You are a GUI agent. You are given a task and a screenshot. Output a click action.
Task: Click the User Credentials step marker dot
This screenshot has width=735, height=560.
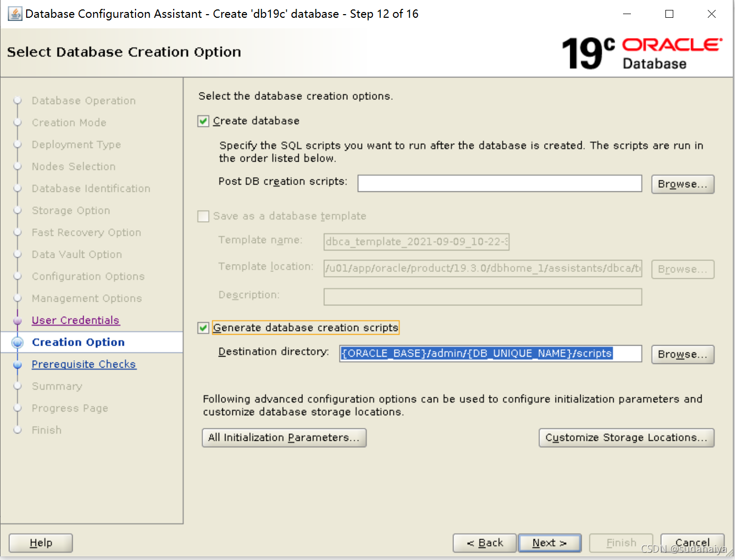pyautogui.click(x=18, y=321)
